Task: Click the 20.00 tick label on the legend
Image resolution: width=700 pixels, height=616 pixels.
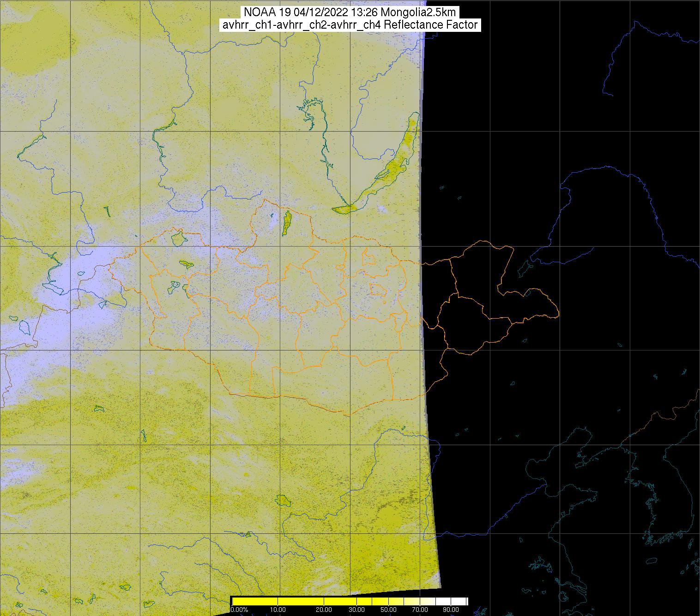Action: pyautogui.click(x=324, y=610)
